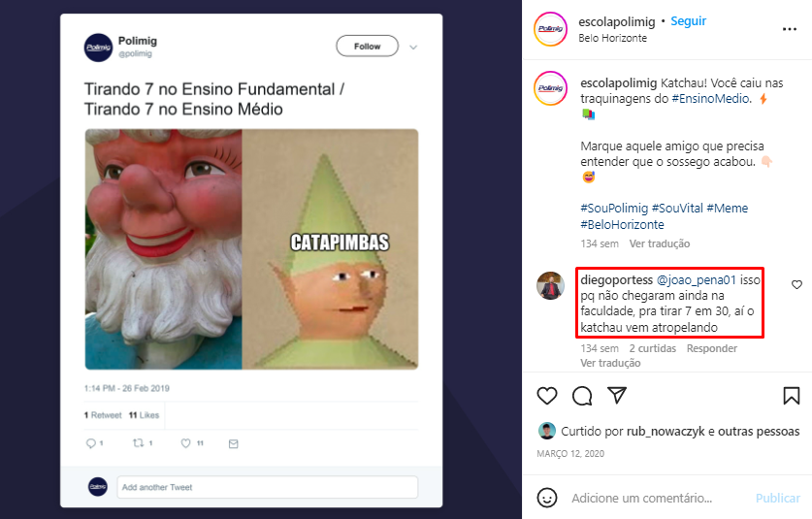
Task: Open the emoji picker smiley icon
Action: click(547, 498)
